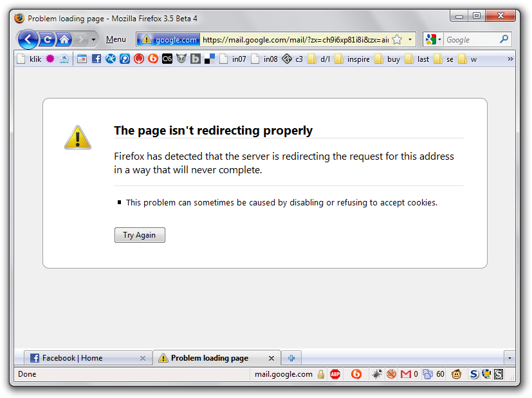
Task: Click the Firebug bug icon in status bar
Action: pyautogui.click(x=377, y=374)
